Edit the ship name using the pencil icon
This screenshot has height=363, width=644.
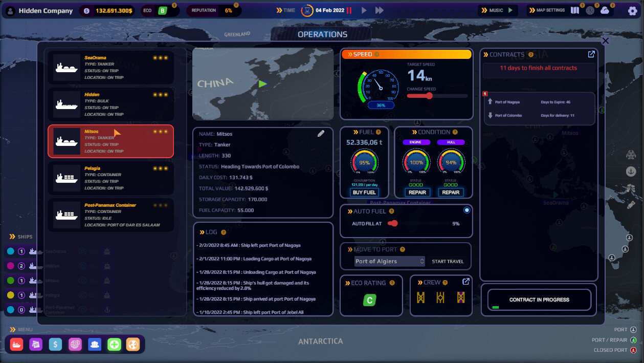coord(321,133)
